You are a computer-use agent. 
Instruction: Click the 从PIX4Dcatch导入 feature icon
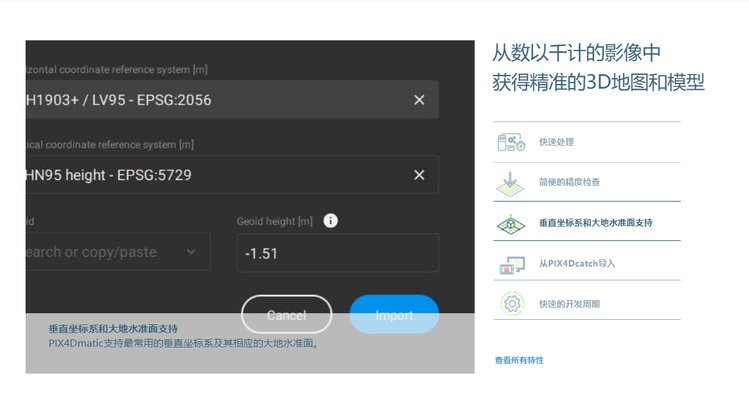pos(511,264)
